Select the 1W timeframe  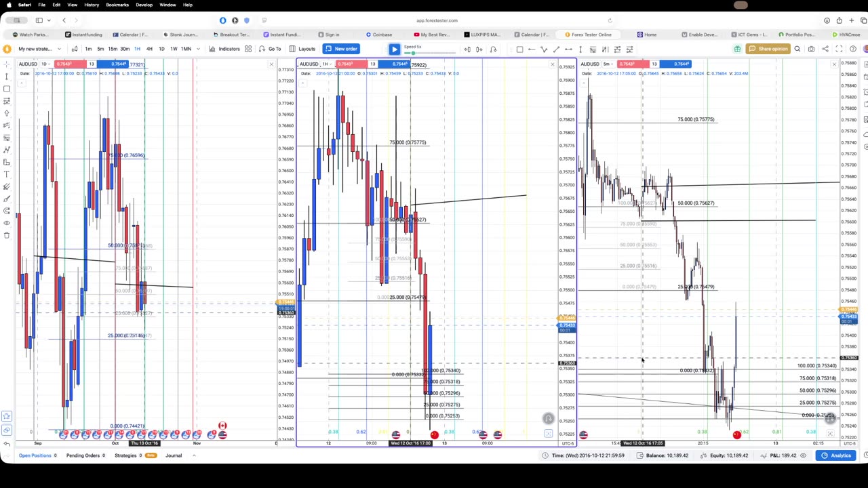(174, 49)
